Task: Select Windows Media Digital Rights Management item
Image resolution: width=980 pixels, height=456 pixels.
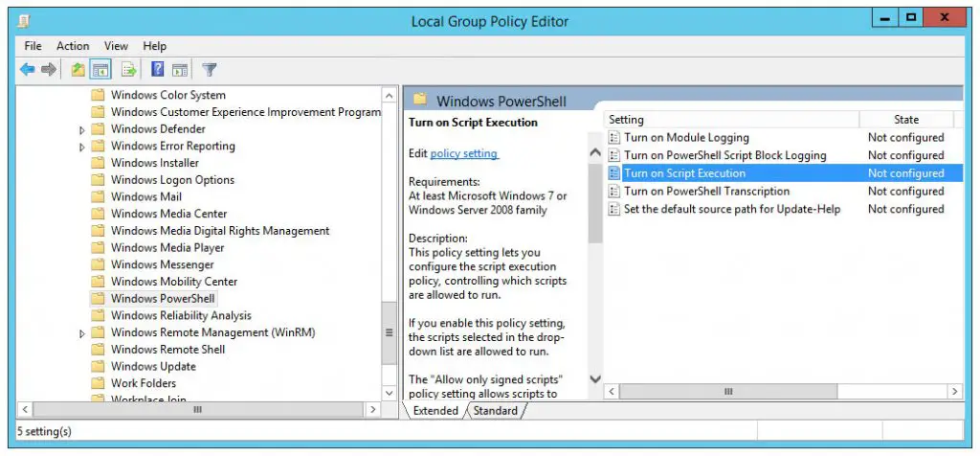Action: click(220, 231)
